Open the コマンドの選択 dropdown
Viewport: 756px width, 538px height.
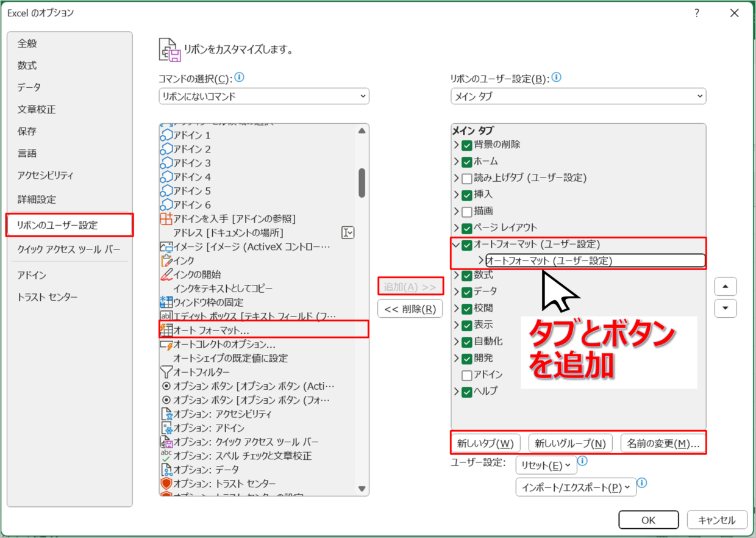tap(263, 96)
